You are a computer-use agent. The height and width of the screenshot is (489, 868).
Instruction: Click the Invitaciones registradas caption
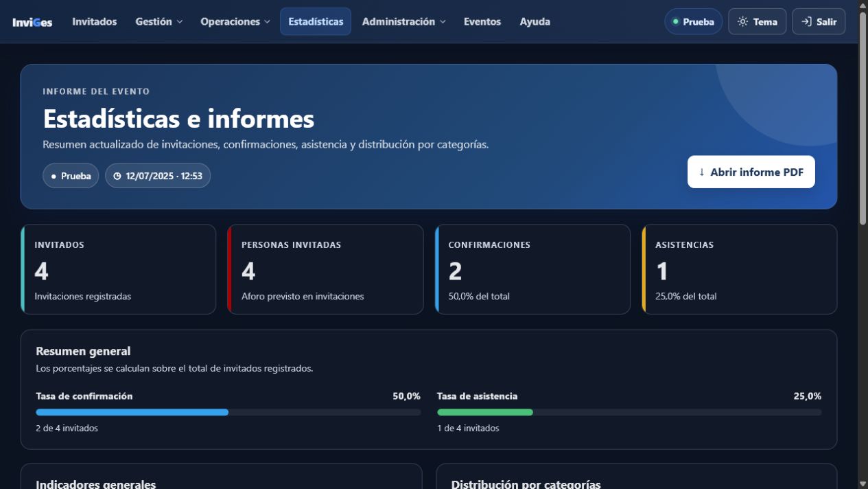(x=83, y=297)
